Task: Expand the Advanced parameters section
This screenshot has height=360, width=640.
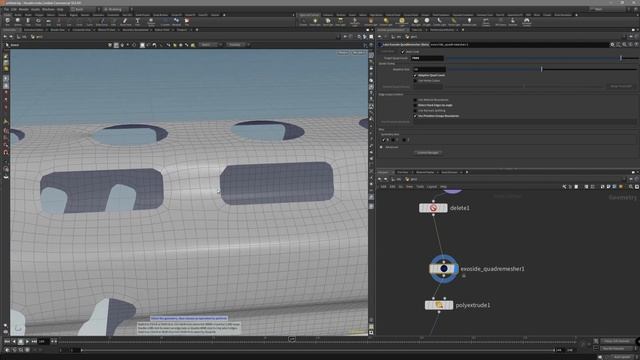Action: 381,147
